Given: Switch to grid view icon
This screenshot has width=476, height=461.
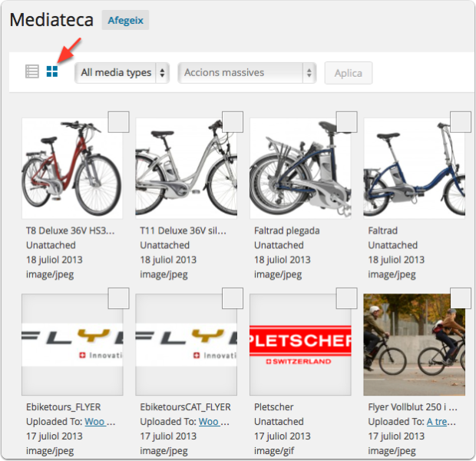Looking at the screenshot, I should [x=52, y=71].
